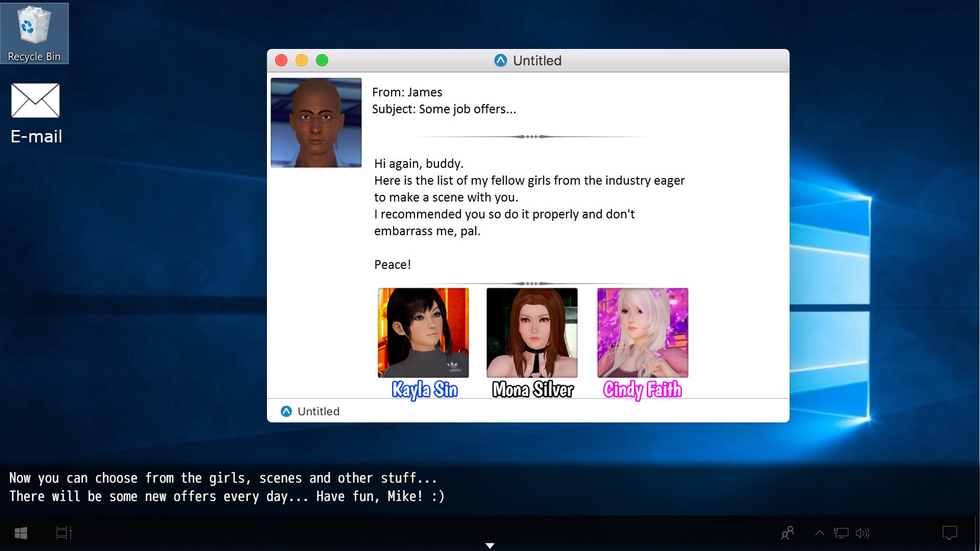Click the 'Hi again, buddy.' greeting
Viewport: 980px width, 551px height.
(419, 164)
